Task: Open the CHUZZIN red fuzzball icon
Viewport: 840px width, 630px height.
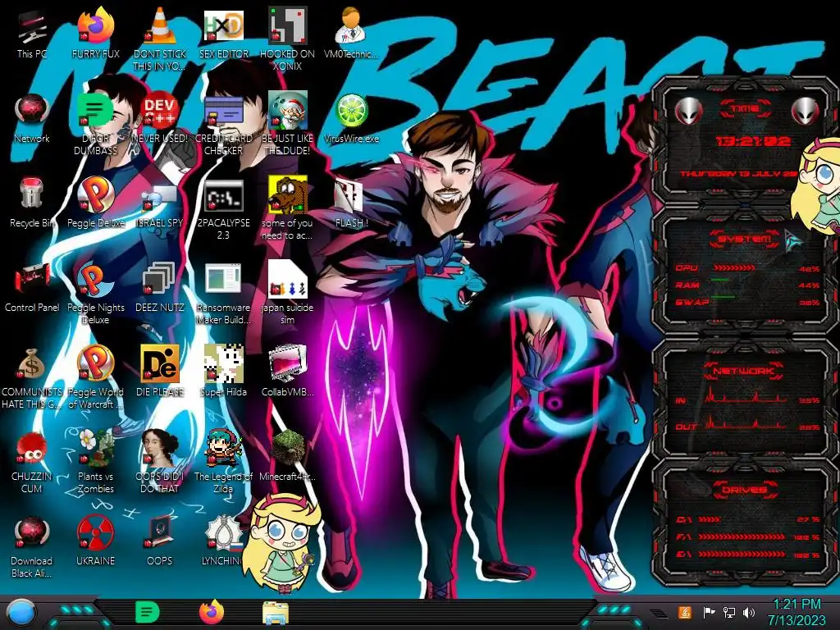Action: [x=32, y=462]
